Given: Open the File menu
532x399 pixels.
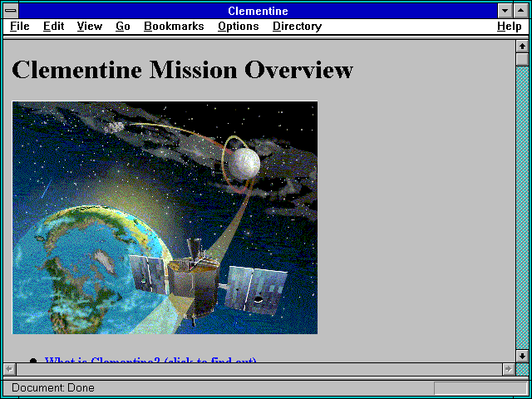Looking at the screenshot, I should coord(20,27).
